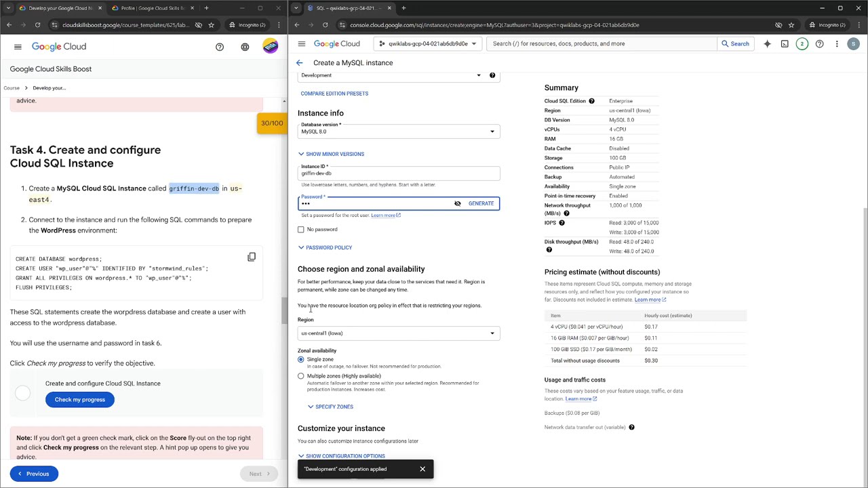Open Skills Boost language globe icon
Image resolution: width=868 pixels, height=488 pixels.
click(x=245, y=47)
